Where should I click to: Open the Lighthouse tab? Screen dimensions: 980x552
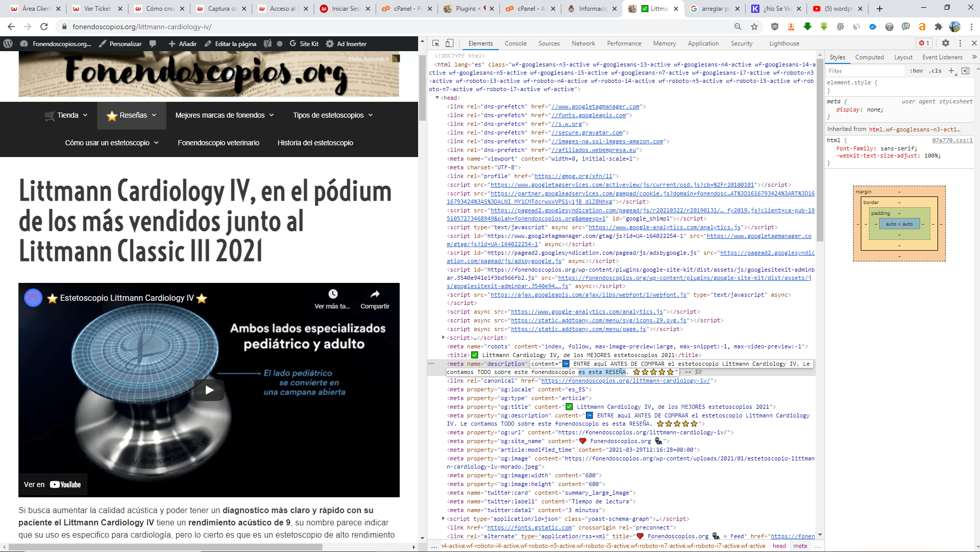point(784,43)
